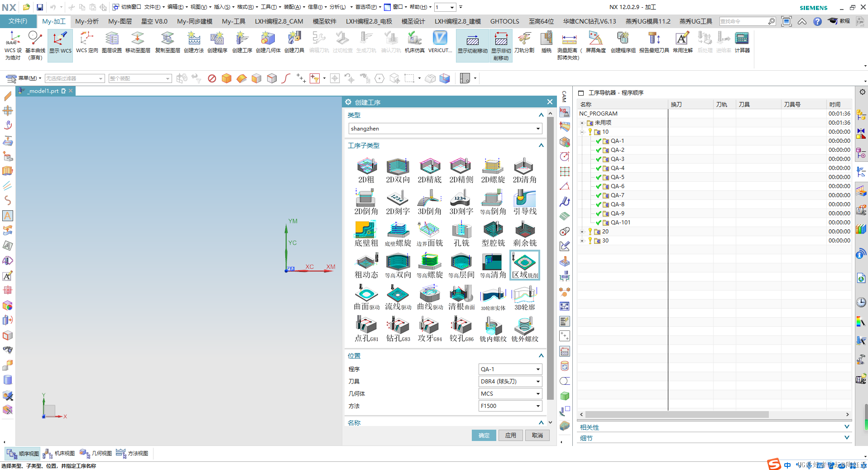Image resolution: width=868 pixels, height=470 pixels.
Task: Collapse the 工序子类型 section
Action: [541, 145]
